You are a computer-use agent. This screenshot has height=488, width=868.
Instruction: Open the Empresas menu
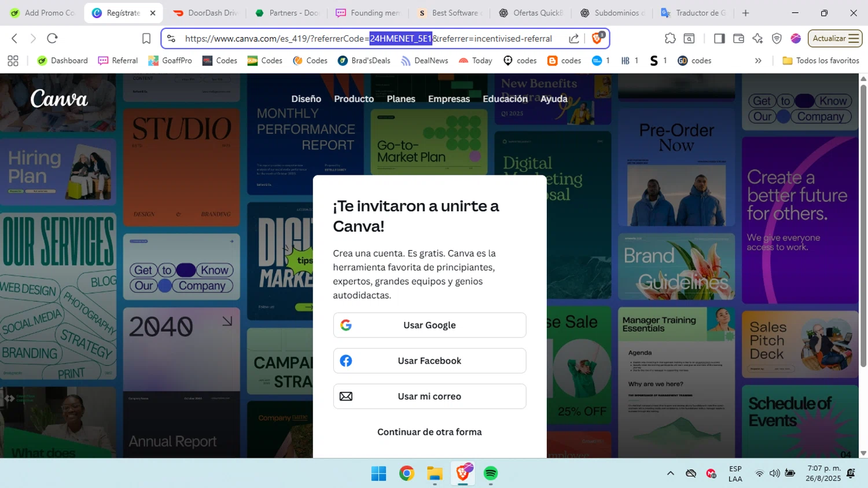(449, 99)
